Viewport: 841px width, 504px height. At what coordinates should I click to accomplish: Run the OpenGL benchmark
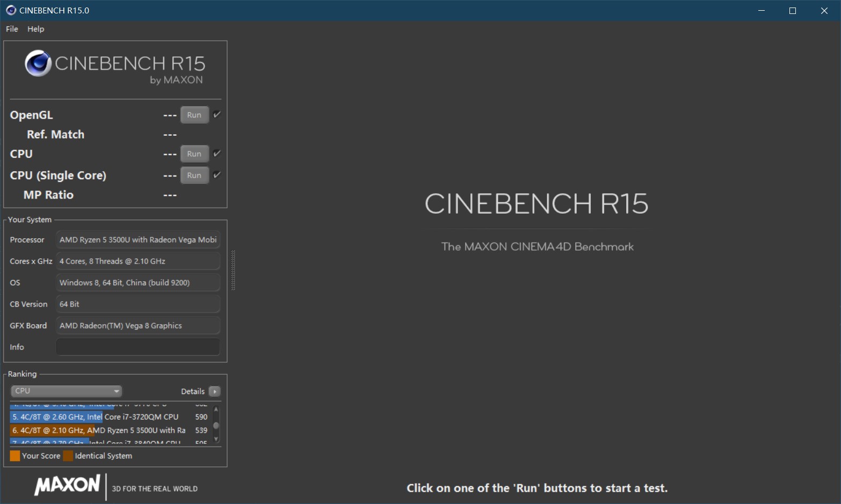click(194, 114)
